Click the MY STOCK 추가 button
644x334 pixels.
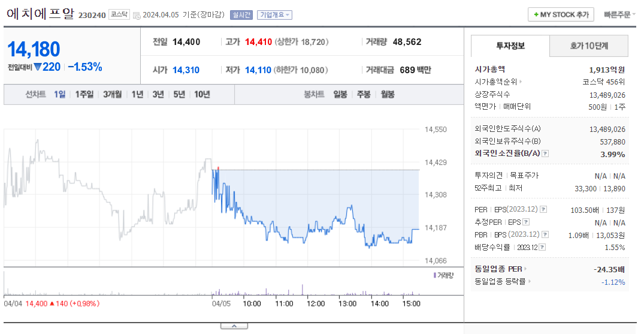(x=561, y=15)
